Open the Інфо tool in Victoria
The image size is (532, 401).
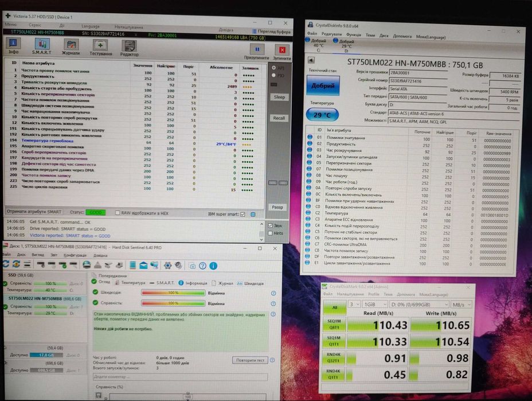coord(13,46)
